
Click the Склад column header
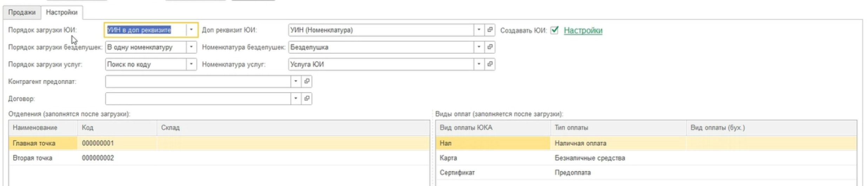point(170,128)
